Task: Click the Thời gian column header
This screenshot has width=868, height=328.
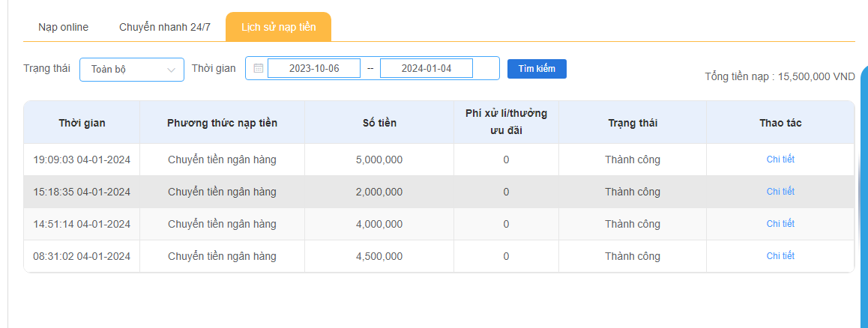Action: point(82,123)
